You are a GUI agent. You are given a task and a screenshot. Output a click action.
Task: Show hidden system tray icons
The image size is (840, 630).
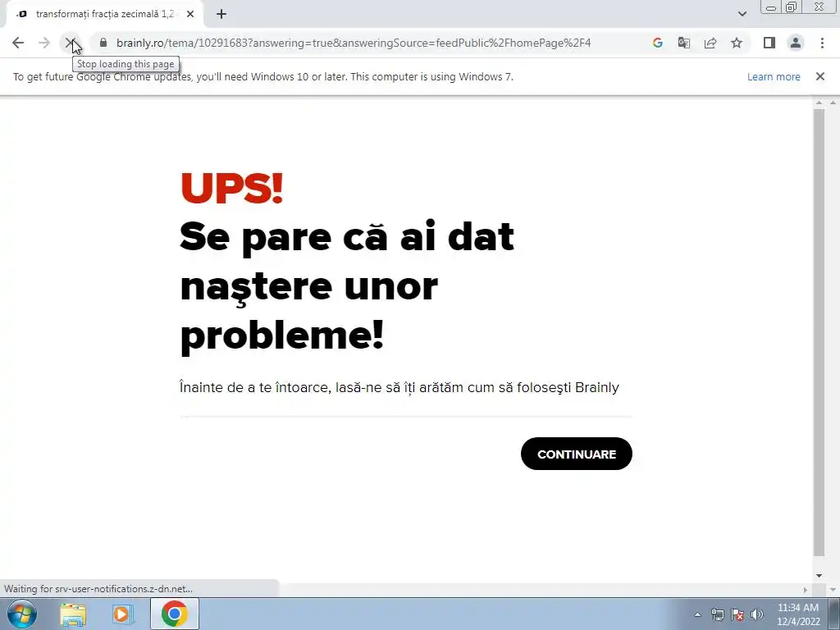click(697, 614)
